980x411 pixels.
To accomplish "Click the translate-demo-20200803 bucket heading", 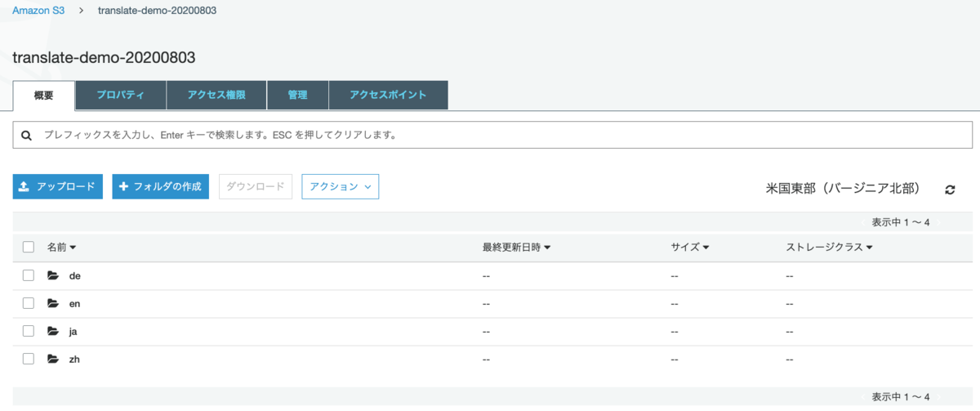I will pyautogui.click(x=105, y=57).
